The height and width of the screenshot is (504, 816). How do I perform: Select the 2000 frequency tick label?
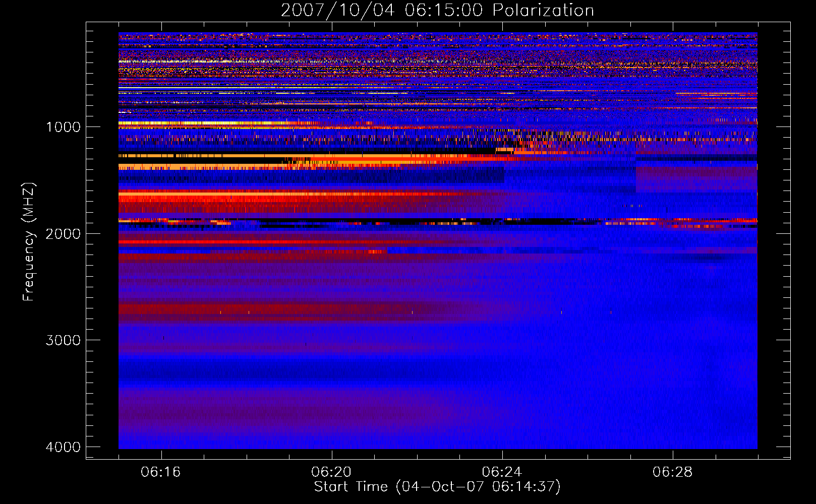click(x=63, y=234)
